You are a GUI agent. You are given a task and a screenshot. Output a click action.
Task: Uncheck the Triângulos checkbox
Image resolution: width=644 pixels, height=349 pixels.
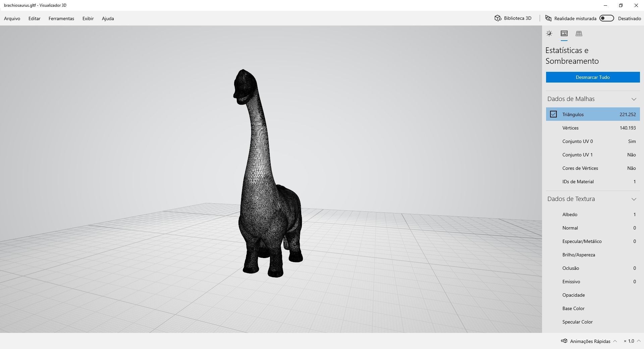[x=553, y=114]
